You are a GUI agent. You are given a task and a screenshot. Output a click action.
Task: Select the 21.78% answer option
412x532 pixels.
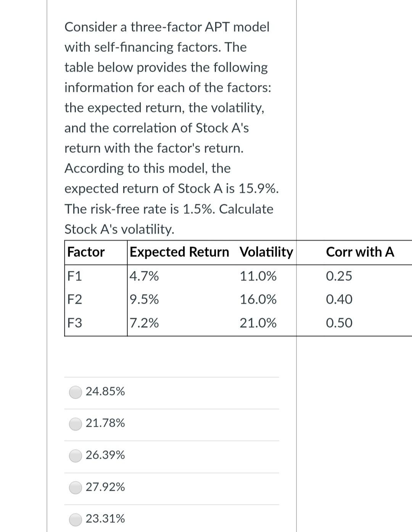coord(75,423)
